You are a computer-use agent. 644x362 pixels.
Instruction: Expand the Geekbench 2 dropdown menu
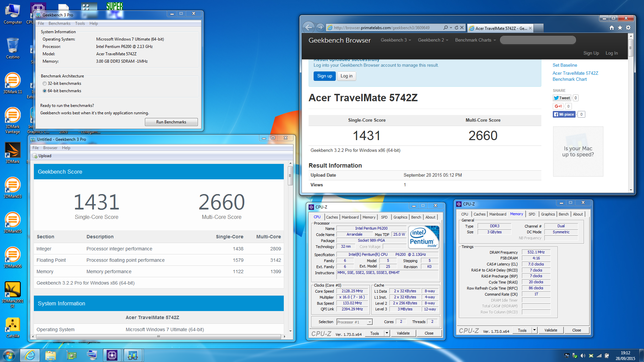point(433,40)
